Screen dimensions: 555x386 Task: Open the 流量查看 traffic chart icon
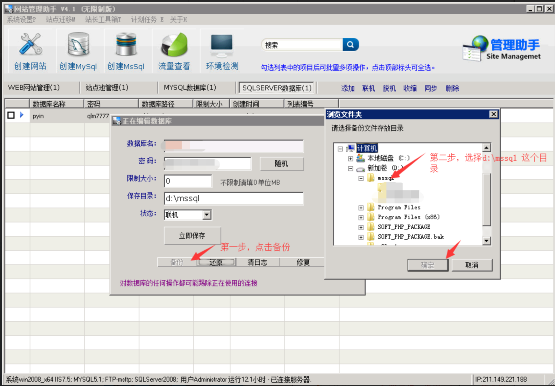pos(174,45)
